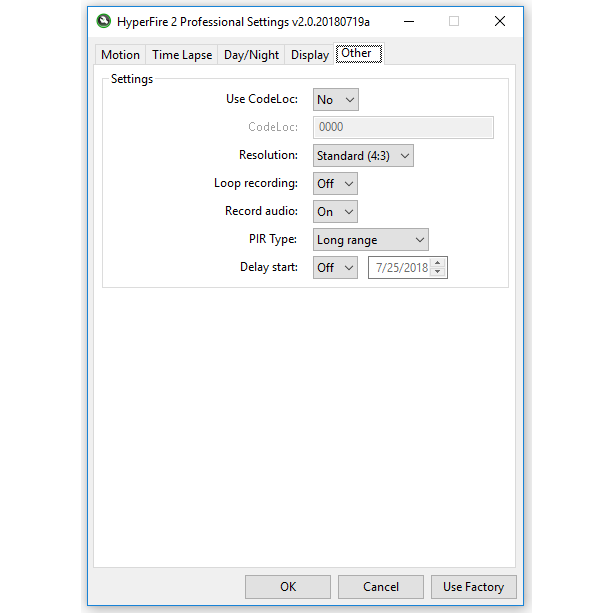The width and height of the screenshot is (613, 613).
Task: Select the Other tab
Action: point(358,54)
